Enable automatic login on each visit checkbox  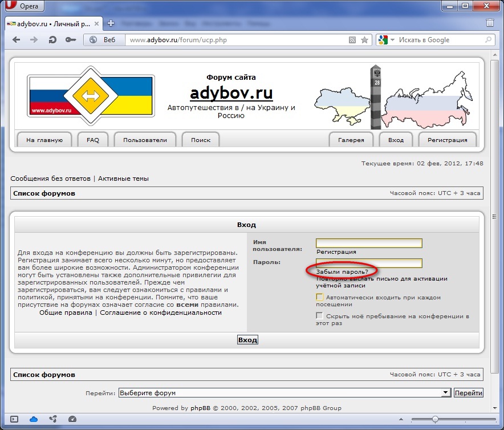coord(320,297)
